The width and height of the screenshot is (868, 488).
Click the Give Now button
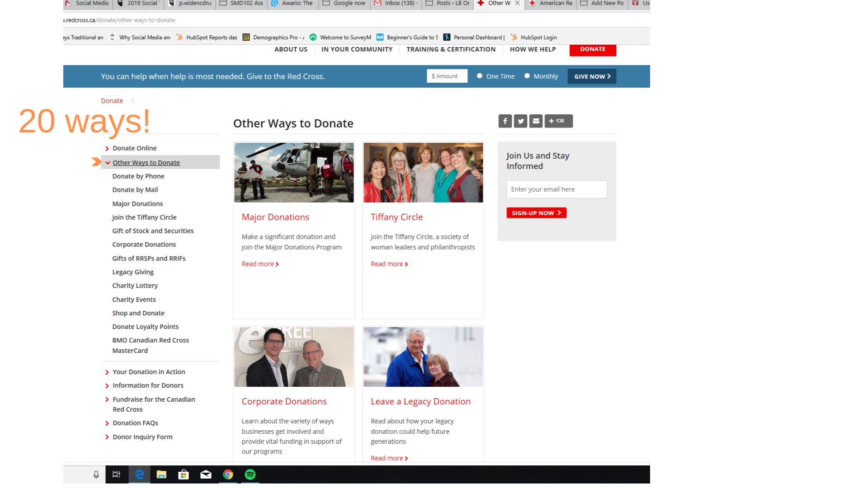(592, 76)
